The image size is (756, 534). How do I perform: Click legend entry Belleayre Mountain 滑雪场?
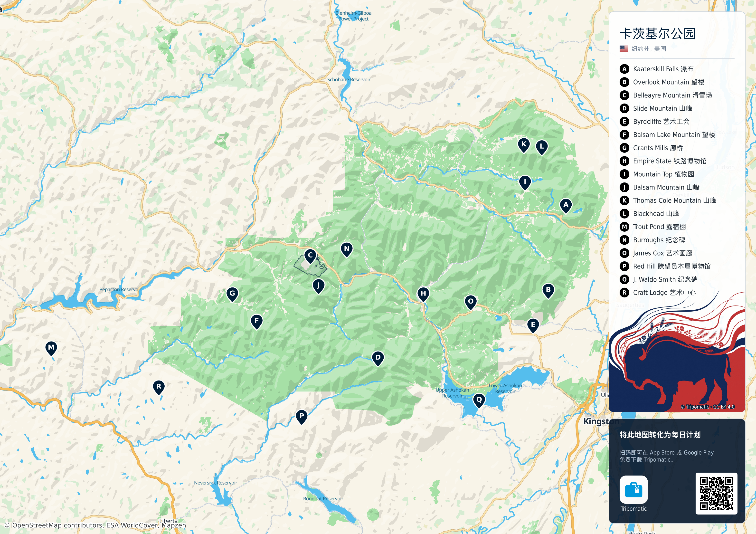[666, 95]
